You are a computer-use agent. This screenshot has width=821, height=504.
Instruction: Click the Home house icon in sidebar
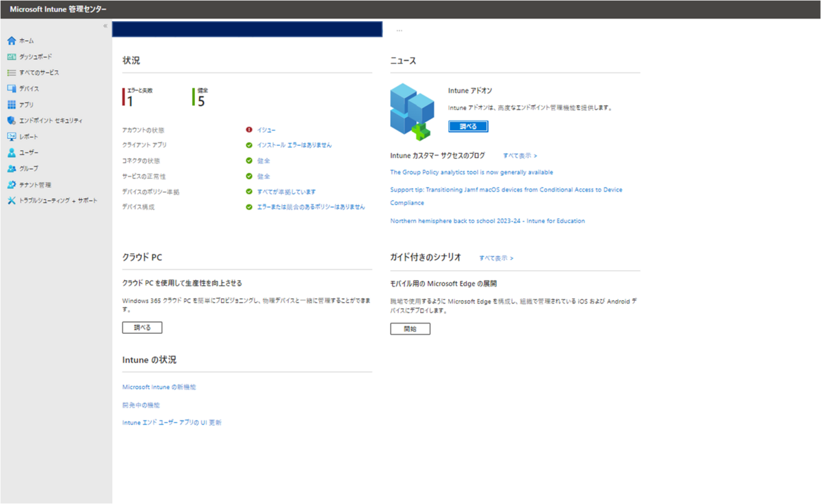[11, 41]
